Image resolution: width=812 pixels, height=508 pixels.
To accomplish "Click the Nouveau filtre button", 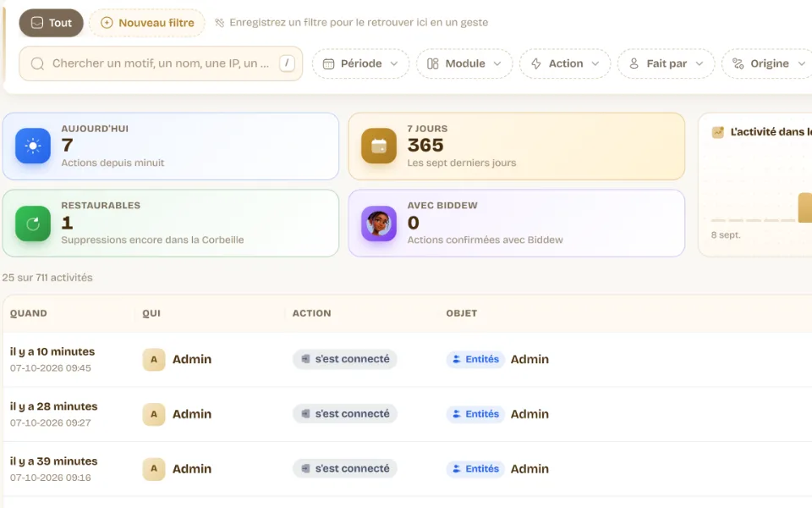I will coord(147,23).
